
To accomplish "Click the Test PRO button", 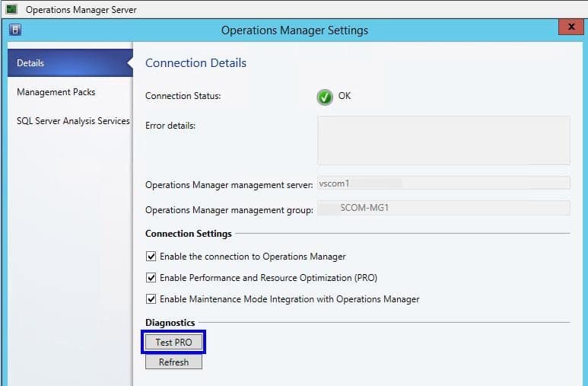I will tap(173, 342).
